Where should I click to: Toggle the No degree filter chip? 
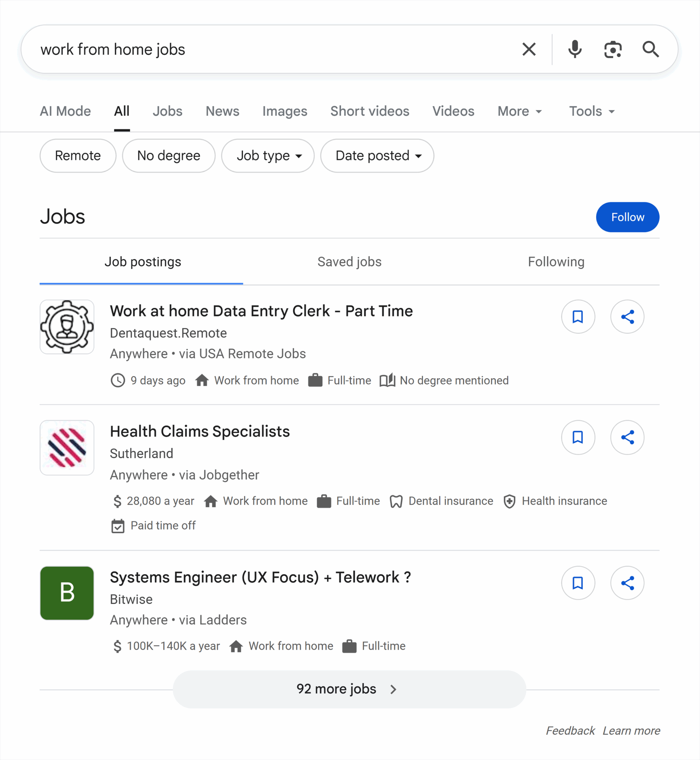point(169,155)
